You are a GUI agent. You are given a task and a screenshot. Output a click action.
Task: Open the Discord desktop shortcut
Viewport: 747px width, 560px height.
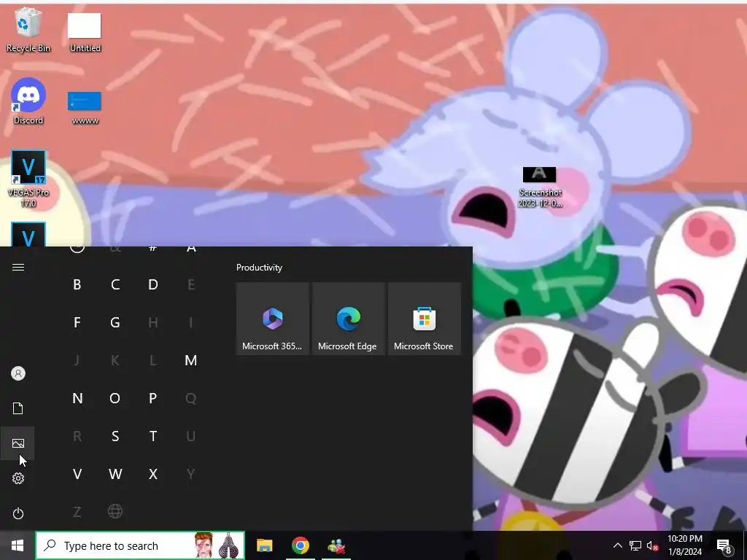(28, 101)
